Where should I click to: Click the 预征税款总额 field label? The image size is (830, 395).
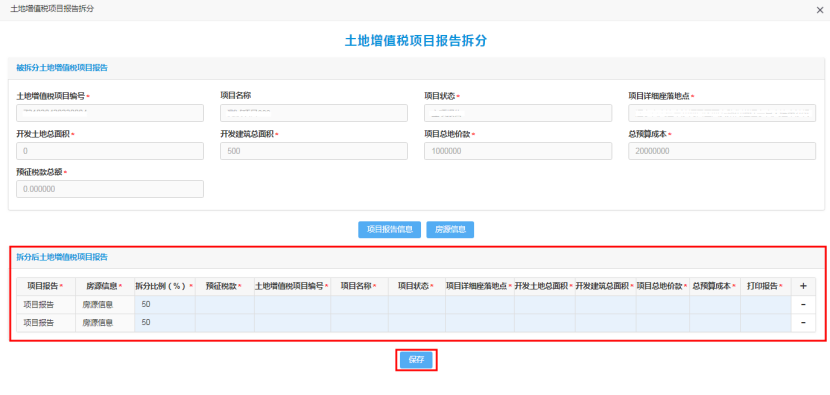coord(39,172)
